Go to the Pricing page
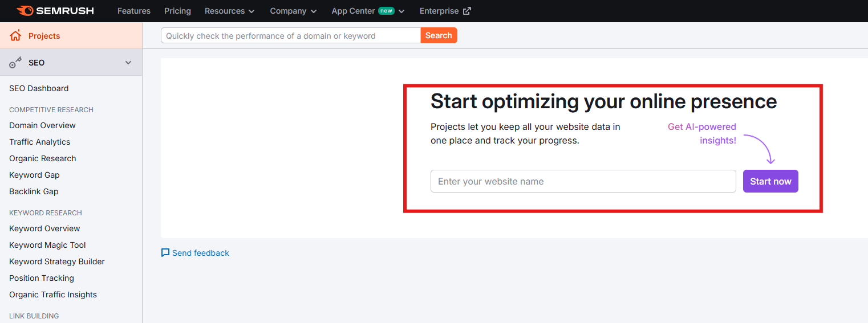Viewport: 868px width, 323px height. [177, 11]
